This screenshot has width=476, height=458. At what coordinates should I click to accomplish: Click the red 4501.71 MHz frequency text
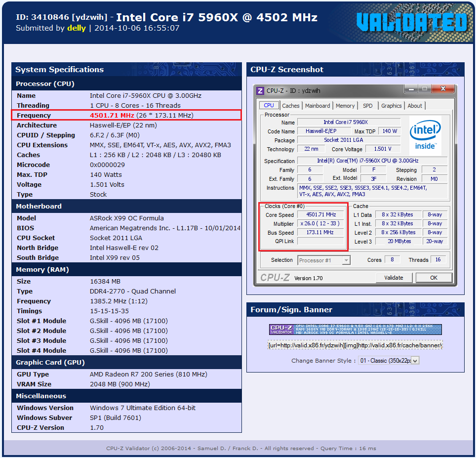click(x=112, y=116)
